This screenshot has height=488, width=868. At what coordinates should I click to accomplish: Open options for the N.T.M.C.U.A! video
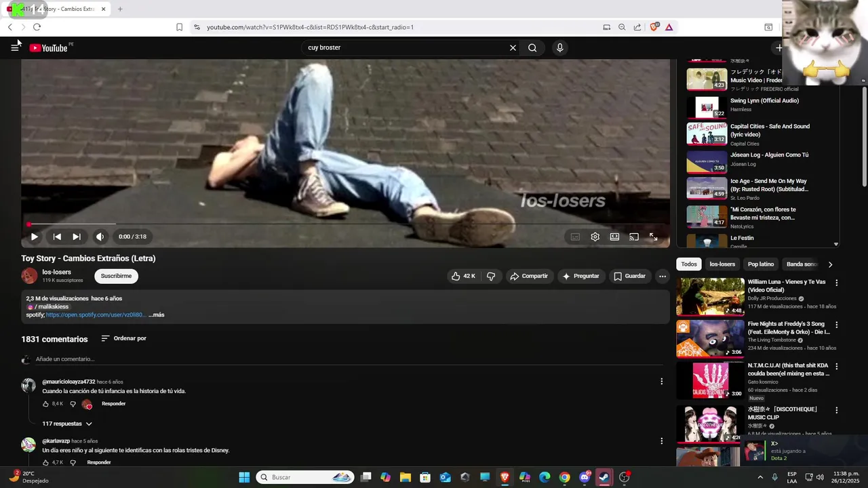click(x=836, y=366)
